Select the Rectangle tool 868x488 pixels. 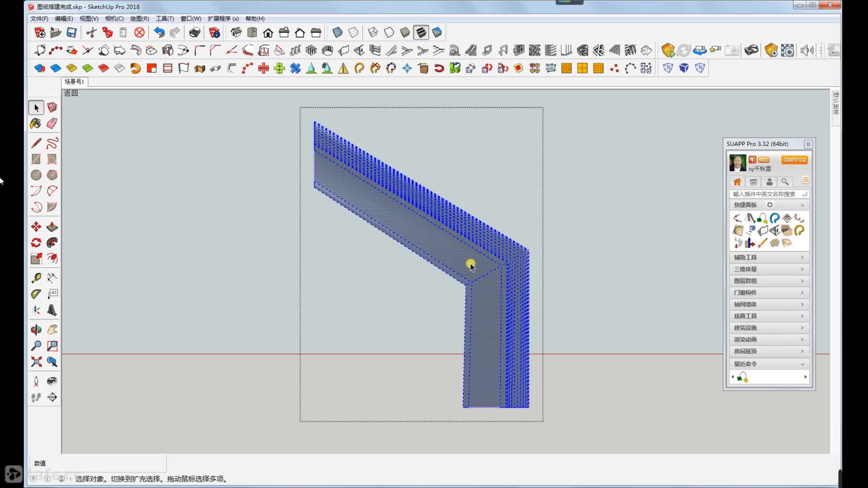[36, 159]
